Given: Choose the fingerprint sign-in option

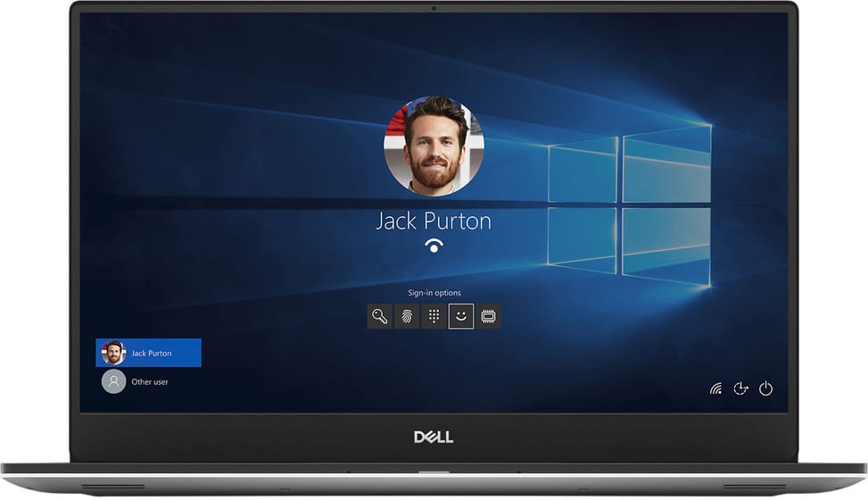Looking at the screenshot, I should pos(407,317).
